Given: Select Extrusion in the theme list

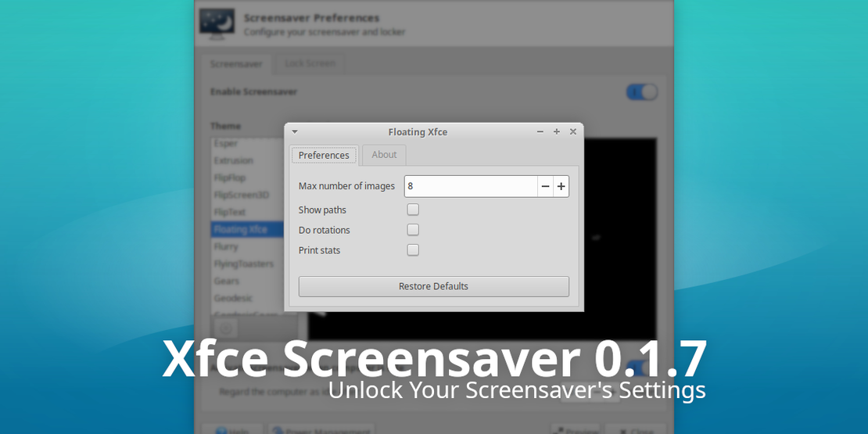Looking at the screenshot, I should pos(247,160).
